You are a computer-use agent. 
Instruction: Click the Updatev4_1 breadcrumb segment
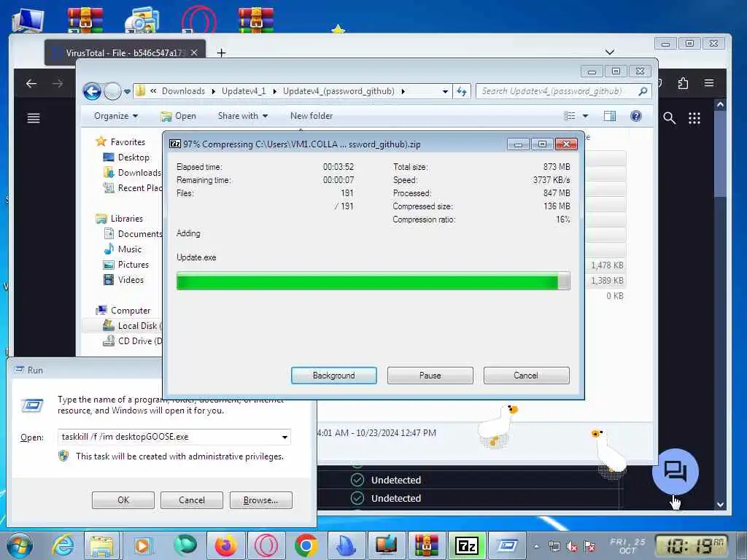point(244,91)
